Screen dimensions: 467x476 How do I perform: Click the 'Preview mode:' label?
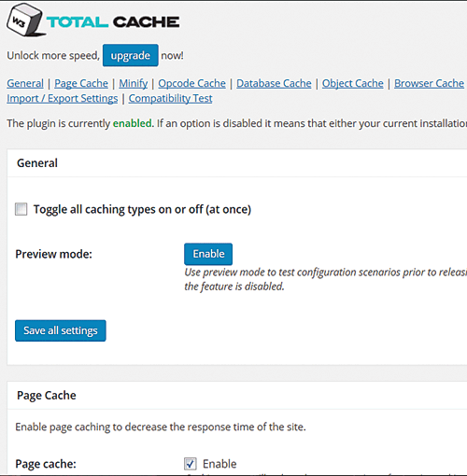53,254
